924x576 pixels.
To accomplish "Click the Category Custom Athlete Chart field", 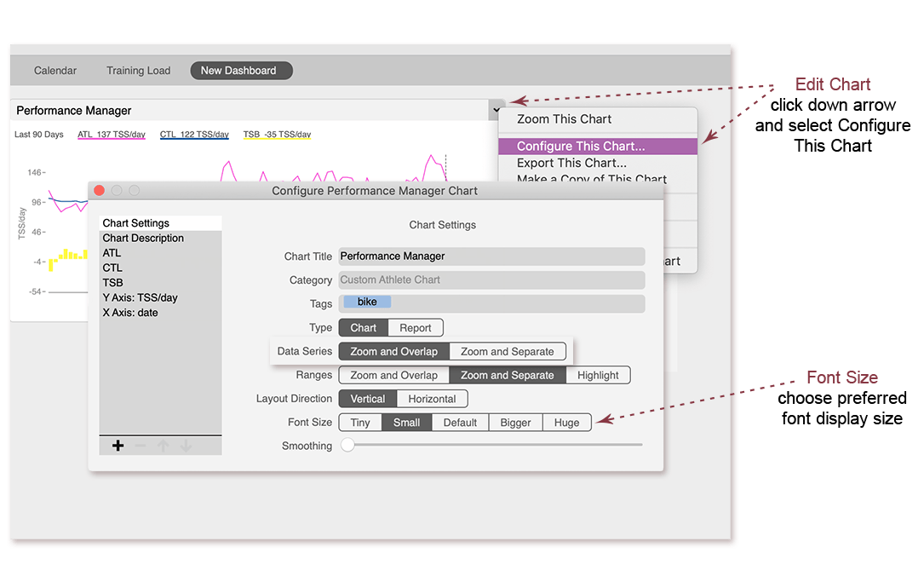I will (x=491, y=280).
